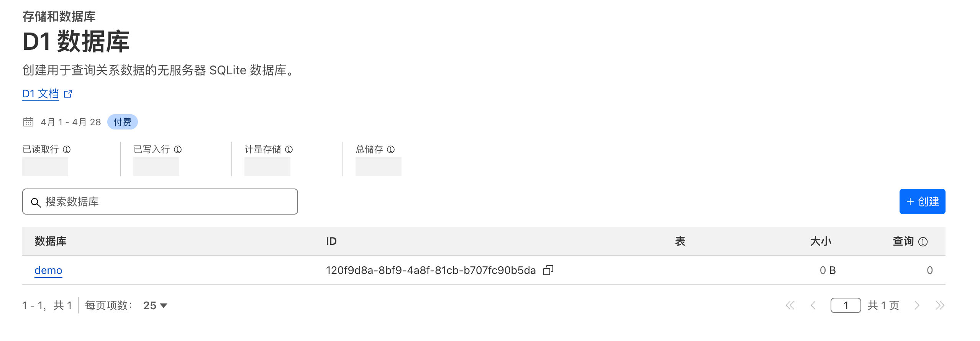Click the 付费 plan badge

122,122
